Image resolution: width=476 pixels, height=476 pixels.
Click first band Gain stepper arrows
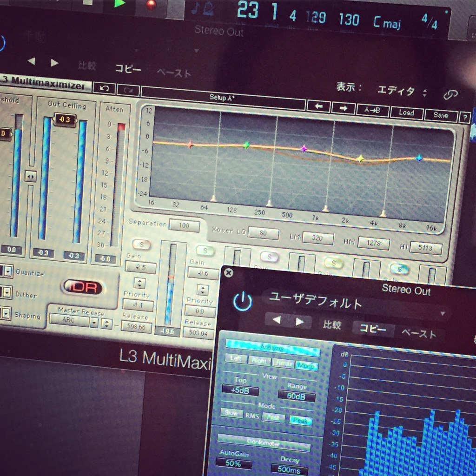click(x=139, y=283)
